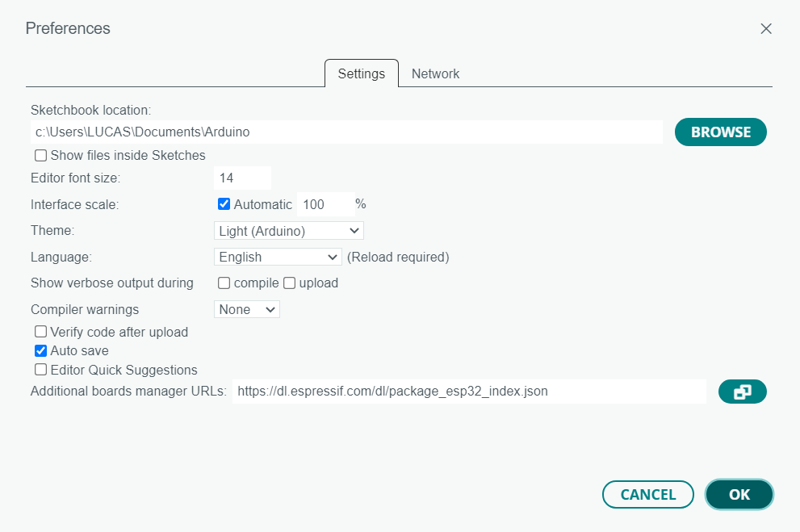The width and height of the screenshot is (800, 532).
Task: Close the Preferences dialog with X
Action: (x=766, y=28)
